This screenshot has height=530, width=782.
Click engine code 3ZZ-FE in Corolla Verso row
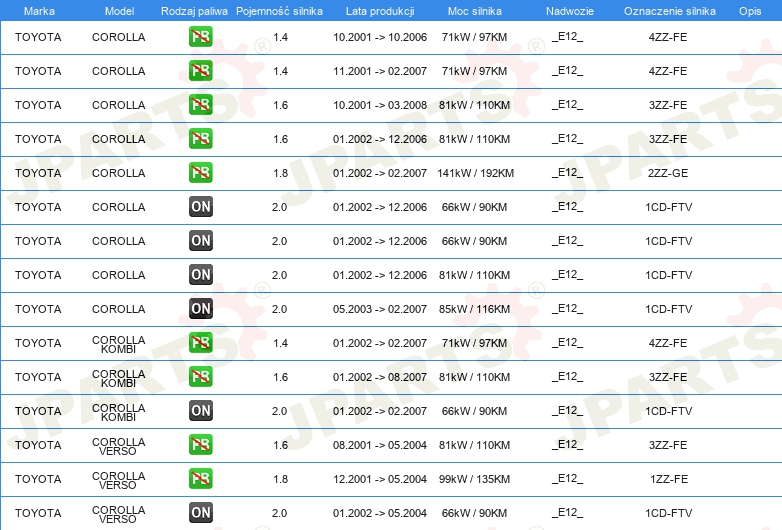pyautogui.click(x=668, y=445)
